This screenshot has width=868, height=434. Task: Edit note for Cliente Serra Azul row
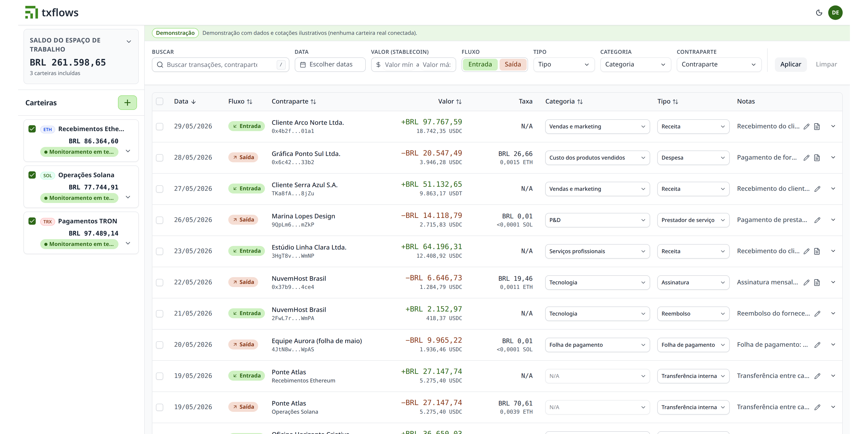[817, 189]
